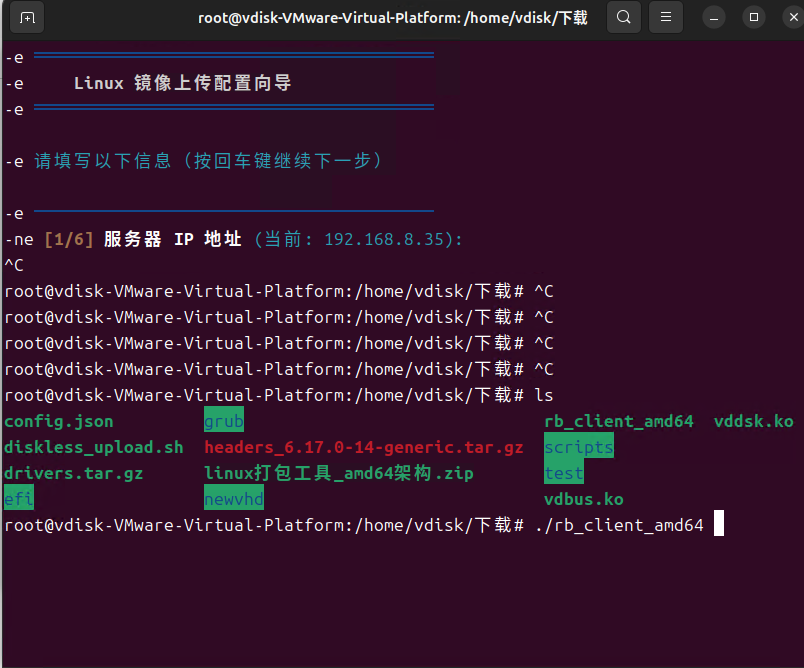Click the vddsk.ko file entry
This screenshot has height=668, width=804.
coord(754,421)
